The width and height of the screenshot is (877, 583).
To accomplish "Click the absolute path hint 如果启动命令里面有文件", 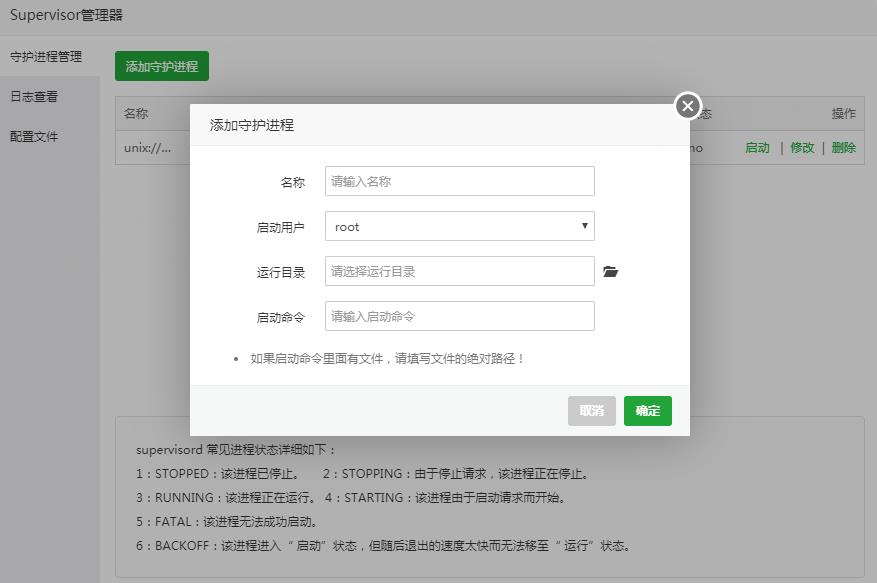I will [386, 359].
